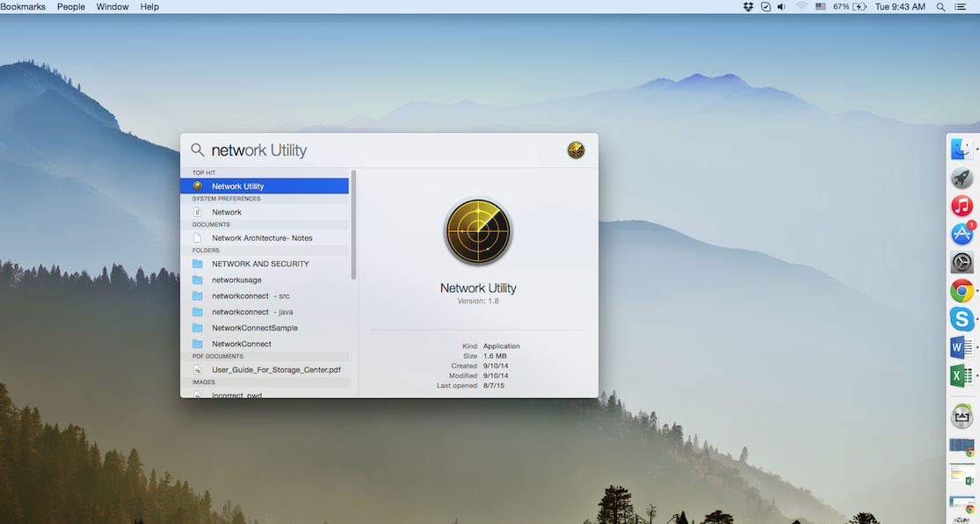The image size is (980, 524).
Task: Select the networkusage folder result
Action: 265,280
